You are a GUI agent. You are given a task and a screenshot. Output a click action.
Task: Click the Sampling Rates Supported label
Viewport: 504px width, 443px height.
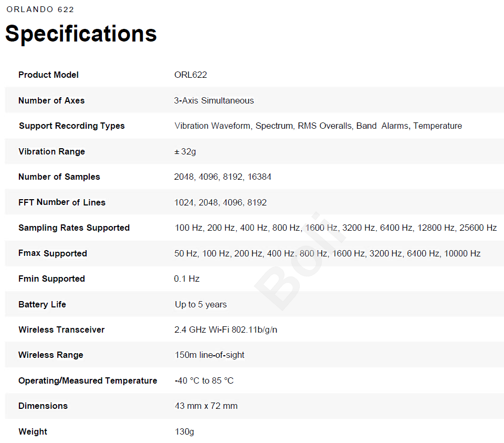point(74,228)
